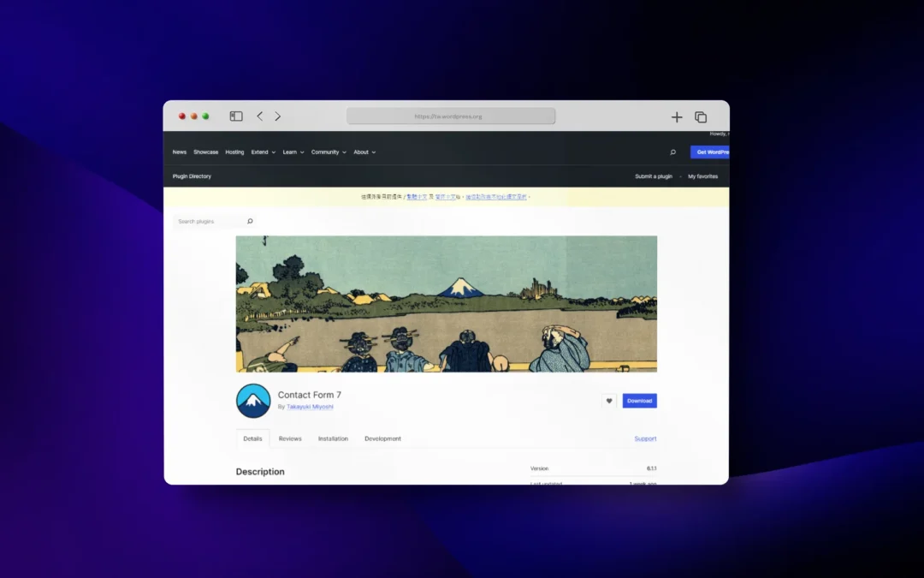This screenshot has width=924, height=578.
Task: Expand the Learn dropdown menu
Action: (293, 152)
